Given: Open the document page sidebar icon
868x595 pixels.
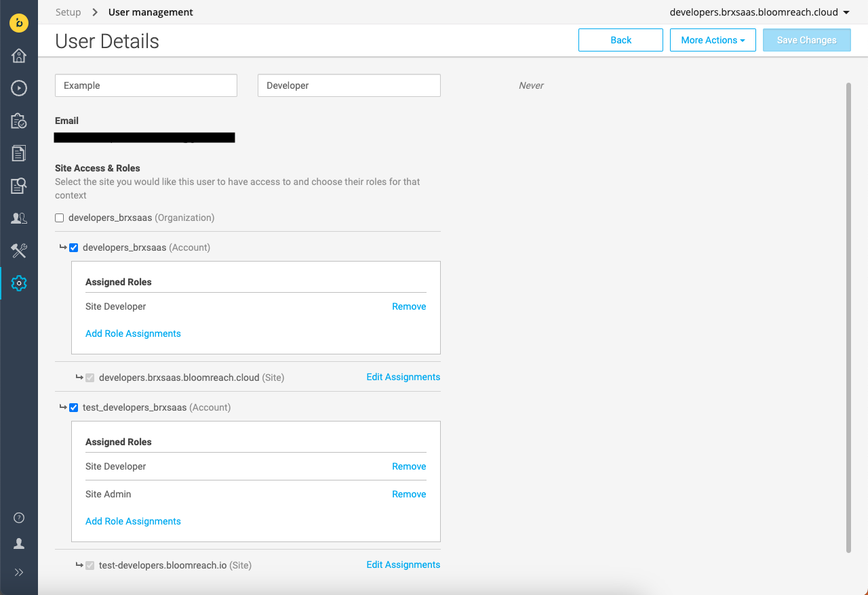Looking at the screenshot, I should pyautogui.click(x=19, y=153).
